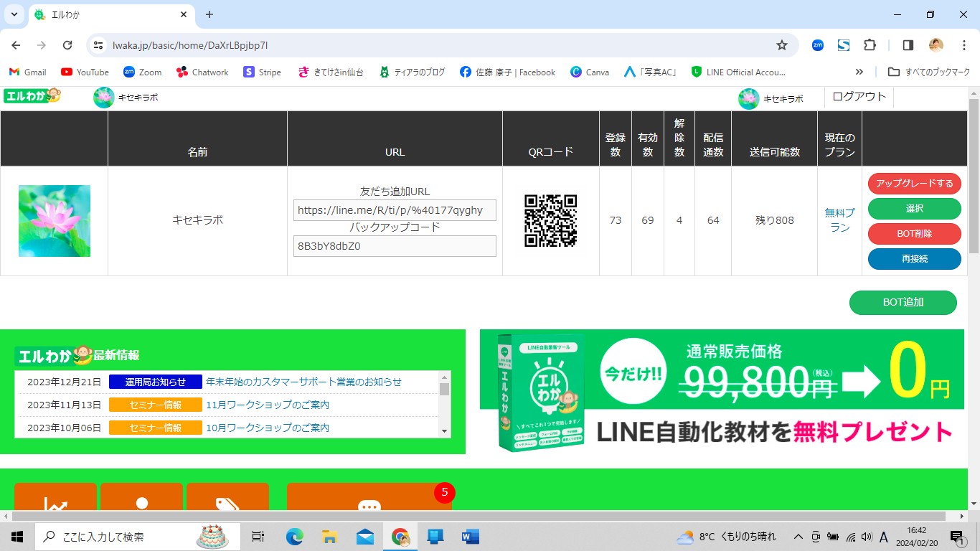Open 年末年始のカスタマーサポート news link

coord(303,382)
